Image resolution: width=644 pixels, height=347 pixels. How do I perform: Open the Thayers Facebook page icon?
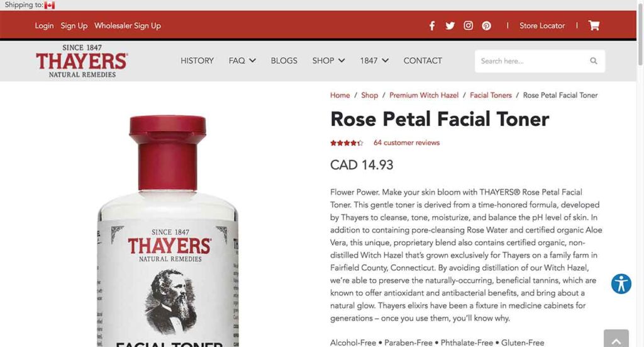(x=431, y=26)
